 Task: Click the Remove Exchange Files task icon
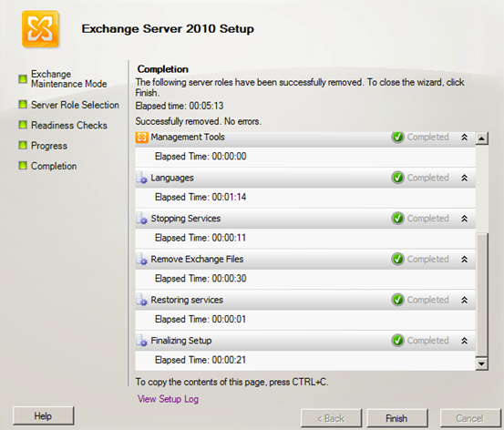click(142, 259)
